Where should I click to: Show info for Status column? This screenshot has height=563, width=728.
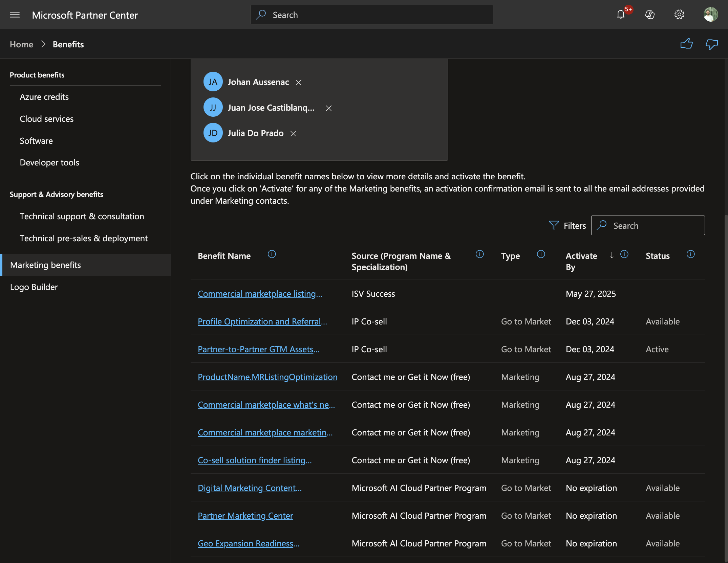[690, 254]
